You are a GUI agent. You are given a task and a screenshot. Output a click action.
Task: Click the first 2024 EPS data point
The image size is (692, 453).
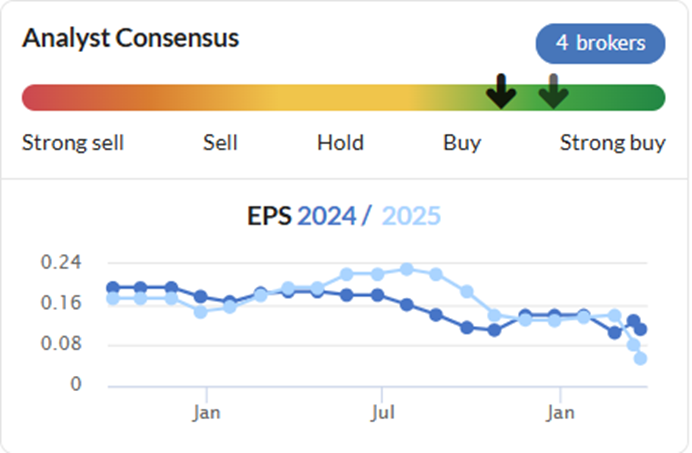113,288
